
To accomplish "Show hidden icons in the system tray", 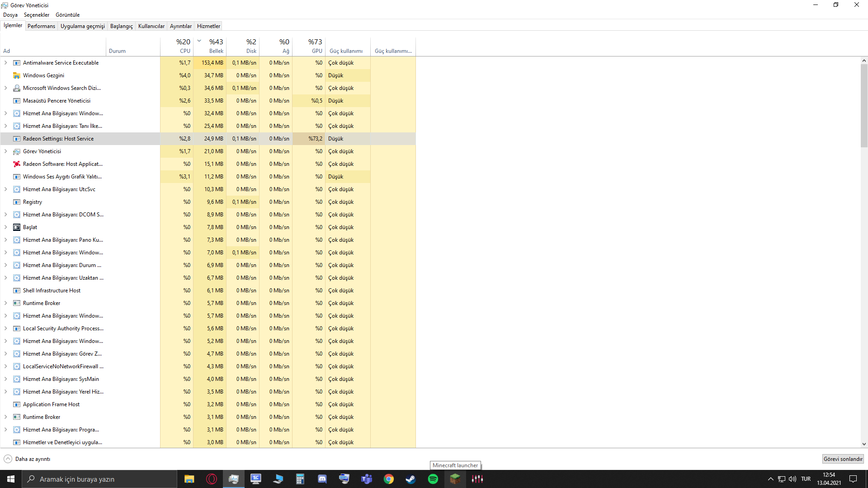I will point(771,479).
